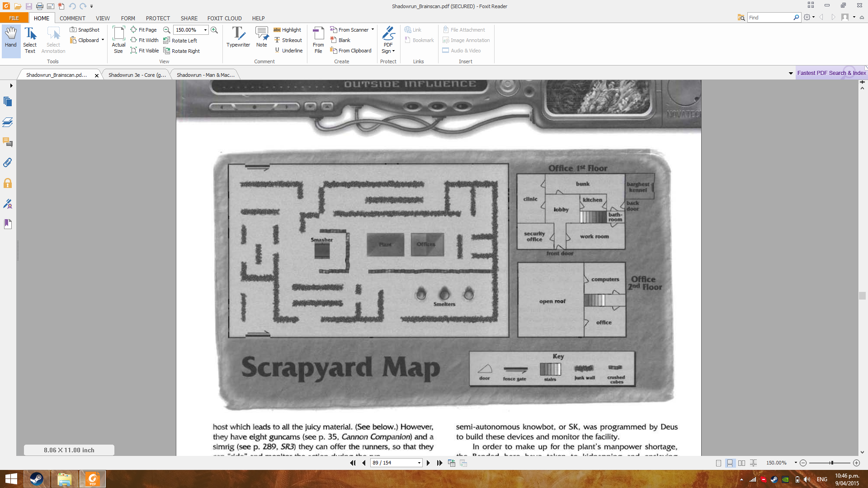Open the comments panel in sidebar
Screen dimensions: 868x488
click(x=8, y=142)
